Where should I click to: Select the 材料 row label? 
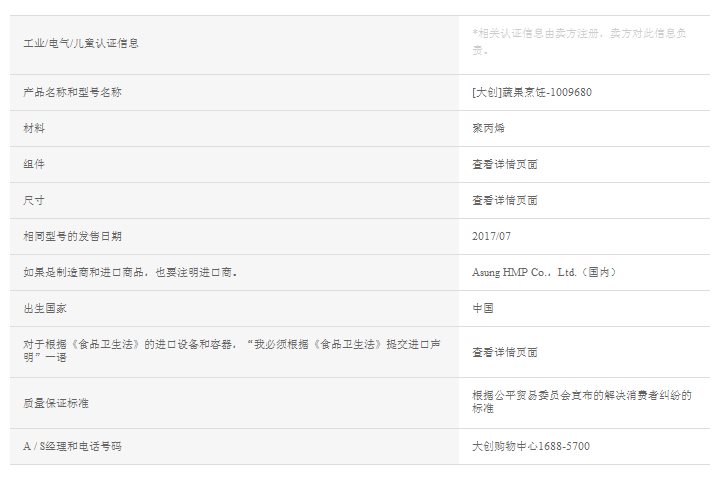click(34, 129)
